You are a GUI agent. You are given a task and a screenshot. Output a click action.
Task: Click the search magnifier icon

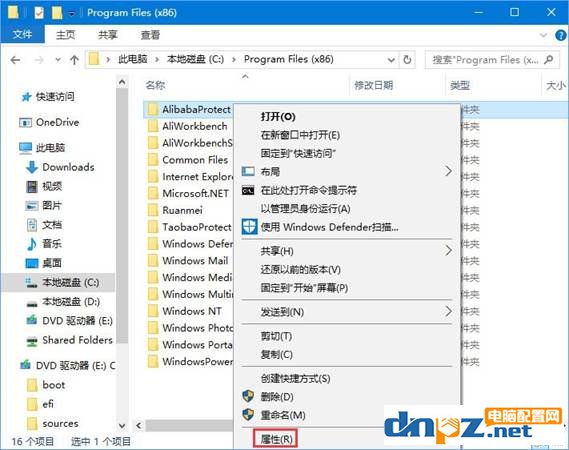549,59
